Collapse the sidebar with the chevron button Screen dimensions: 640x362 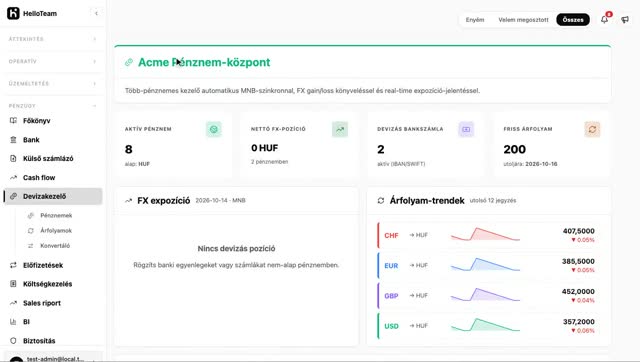pyautogui.click(x=96, y=13)
